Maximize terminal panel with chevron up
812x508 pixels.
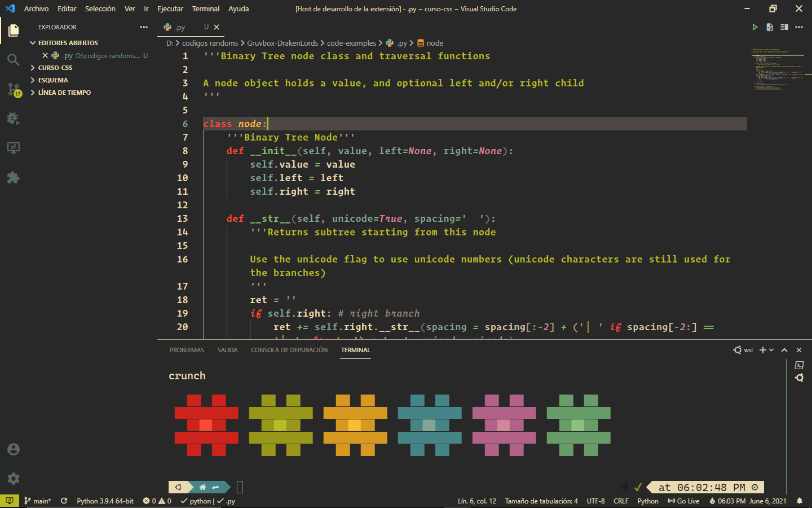pos(784,350)
